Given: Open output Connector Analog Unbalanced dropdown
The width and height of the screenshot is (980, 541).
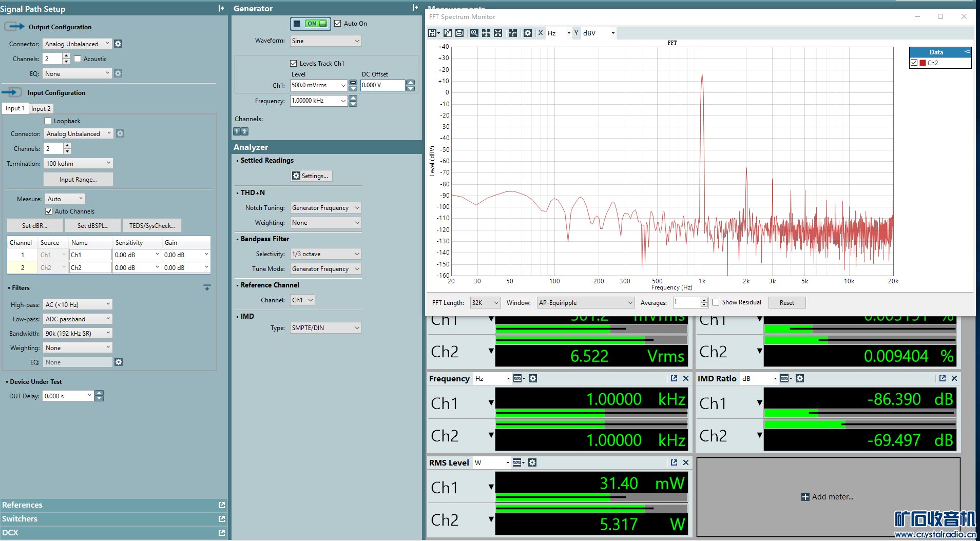Looking at the screenshot, I should pos(77,44).
